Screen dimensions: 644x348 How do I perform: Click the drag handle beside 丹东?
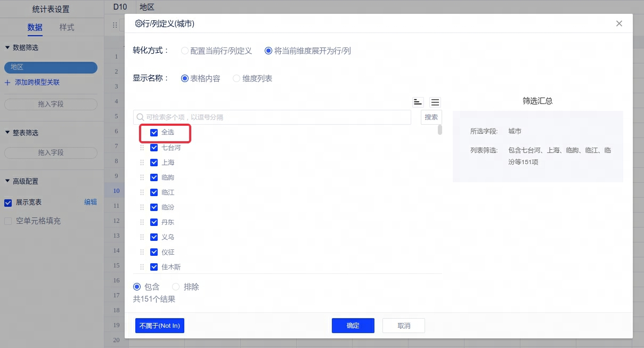tap(142, 222)
